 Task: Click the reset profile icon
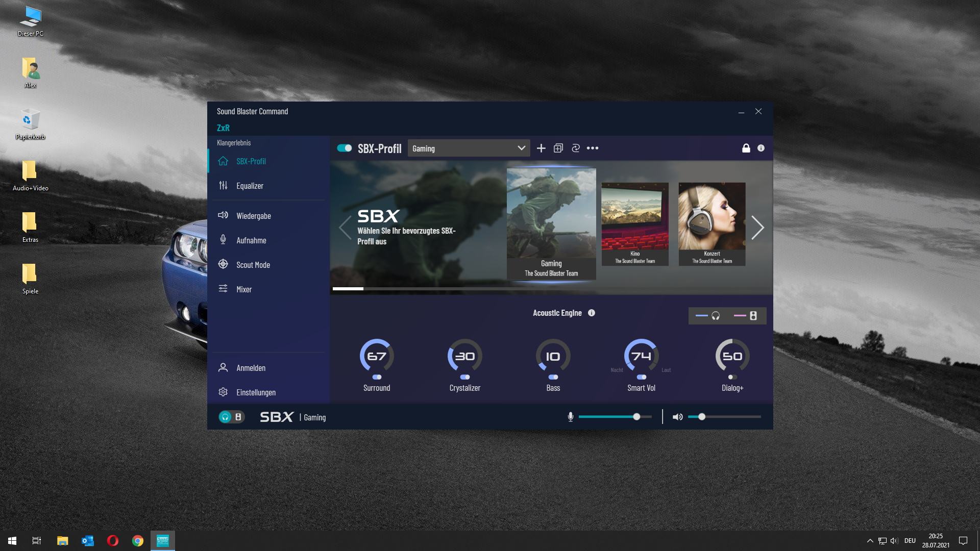point(576,148)
